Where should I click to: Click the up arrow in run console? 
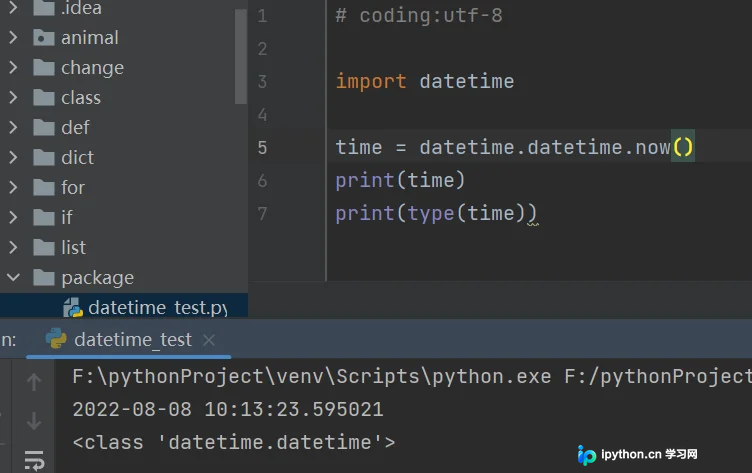click(x=34, y=382)
